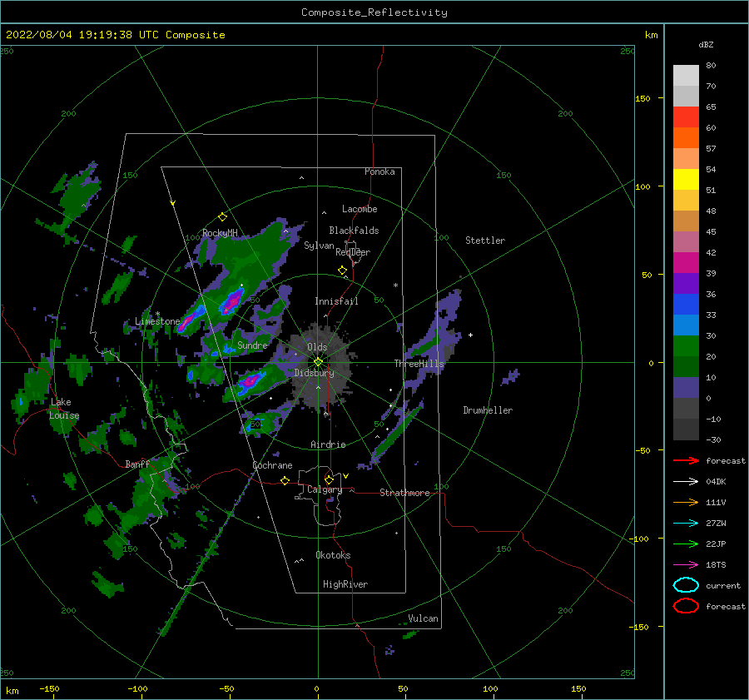Click the magenta 18TS arrow icon
Screen dimensions: 749x700
point(686,565)
